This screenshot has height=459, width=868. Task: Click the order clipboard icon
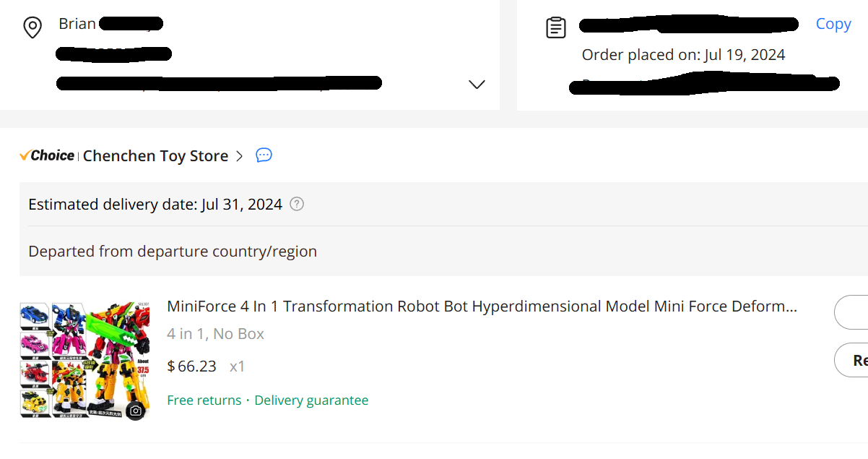[555, 27]
